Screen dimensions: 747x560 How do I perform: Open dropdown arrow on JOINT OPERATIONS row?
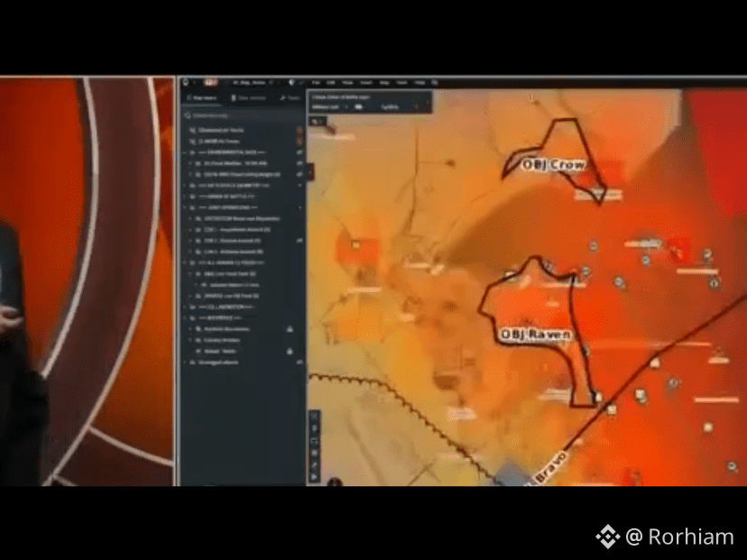300,207
